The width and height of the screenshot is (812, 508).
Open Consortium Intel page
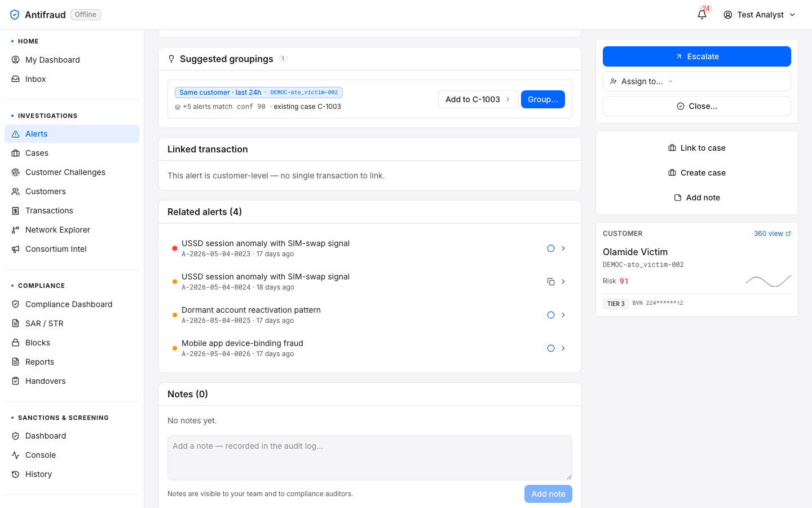(x=72, y=249)
